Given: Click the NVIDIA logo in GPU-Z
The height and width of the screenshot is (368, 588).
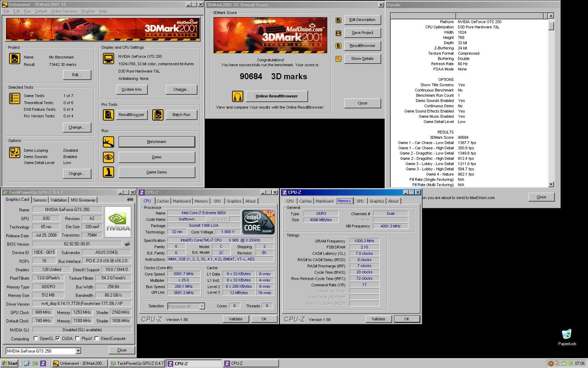Looking at the screenshot, I should (x=118, y=222).
